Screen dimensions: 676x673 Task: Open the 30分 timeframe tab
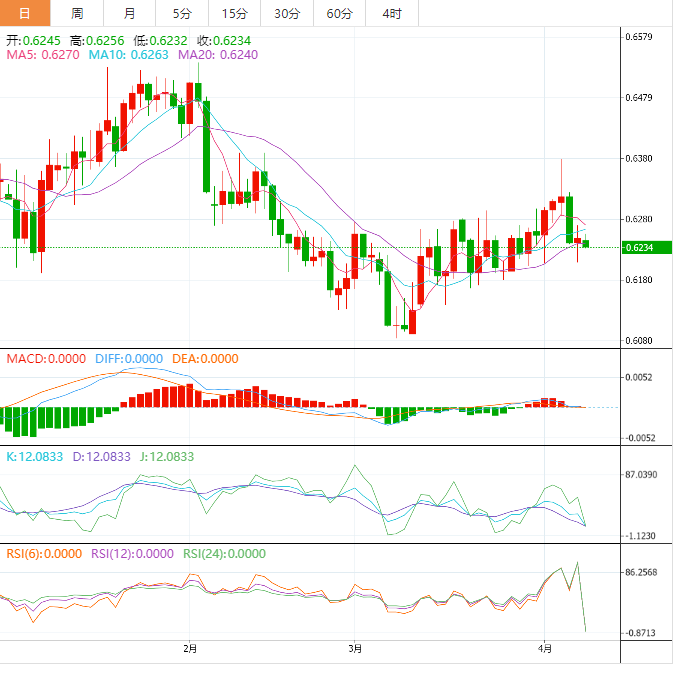(x=286, y=13)
